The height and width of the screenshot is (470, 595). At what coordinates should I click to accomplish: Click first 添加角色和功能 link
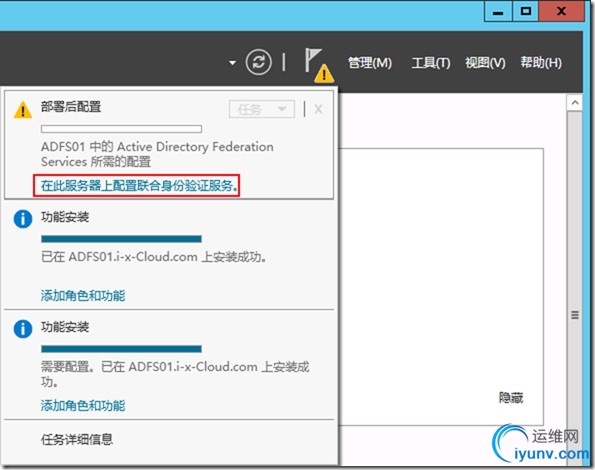(x=83, y=296)
